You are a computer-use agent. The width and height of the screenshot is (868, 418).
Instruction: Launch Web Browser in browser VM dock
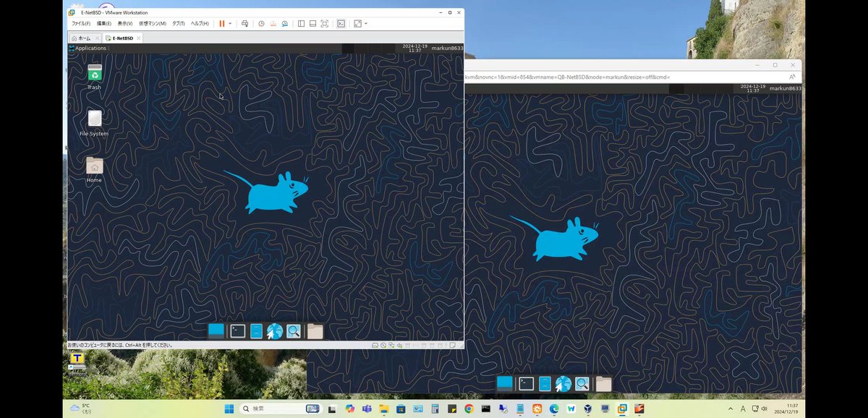coord(563,383)
